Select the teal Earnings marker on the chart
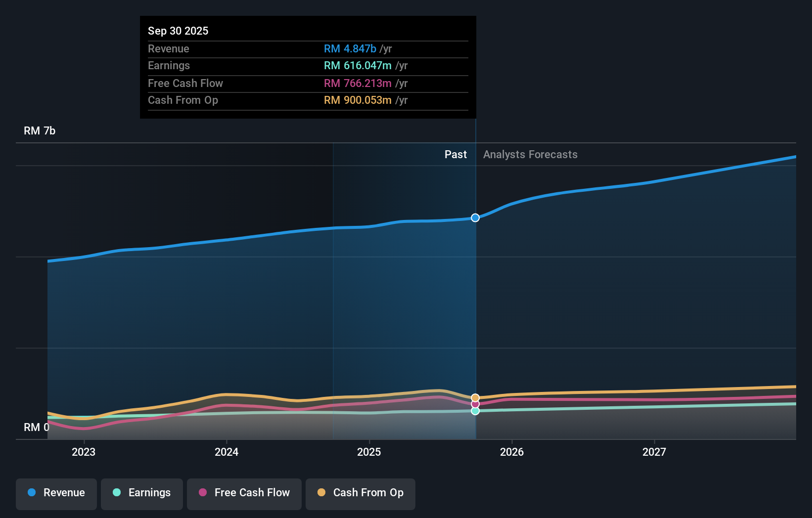 coord(475,411)
